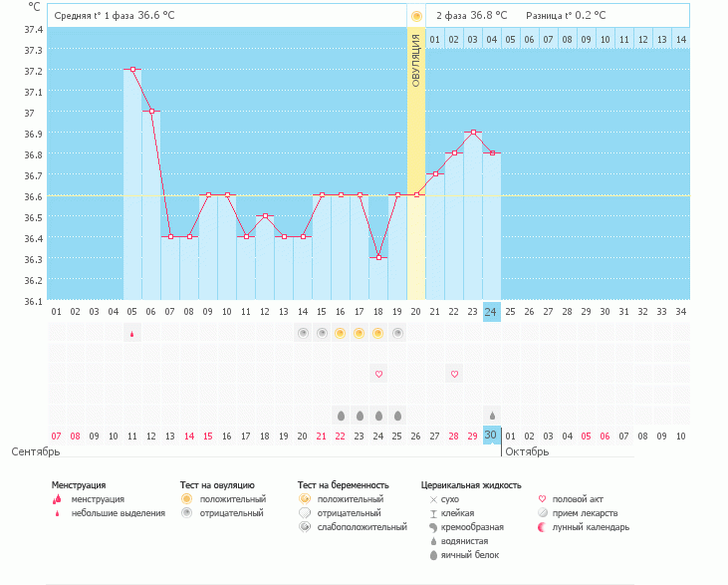Viewport: 728px width, 585px height.
Task: Click phase-two day header 01
Action: pos(435,40)
